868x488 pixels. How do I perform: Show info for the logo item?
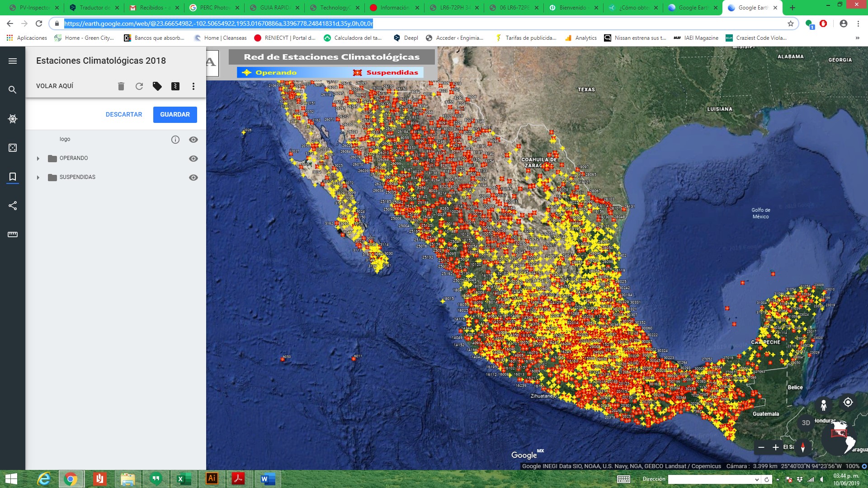tap(175, 140)
